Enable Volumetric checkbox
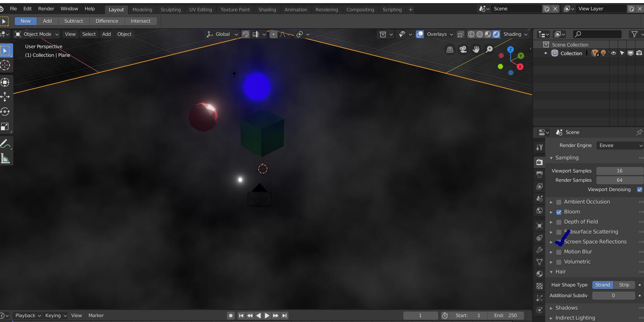The width and height of the screenshot is (644, 322). (559, 262)
